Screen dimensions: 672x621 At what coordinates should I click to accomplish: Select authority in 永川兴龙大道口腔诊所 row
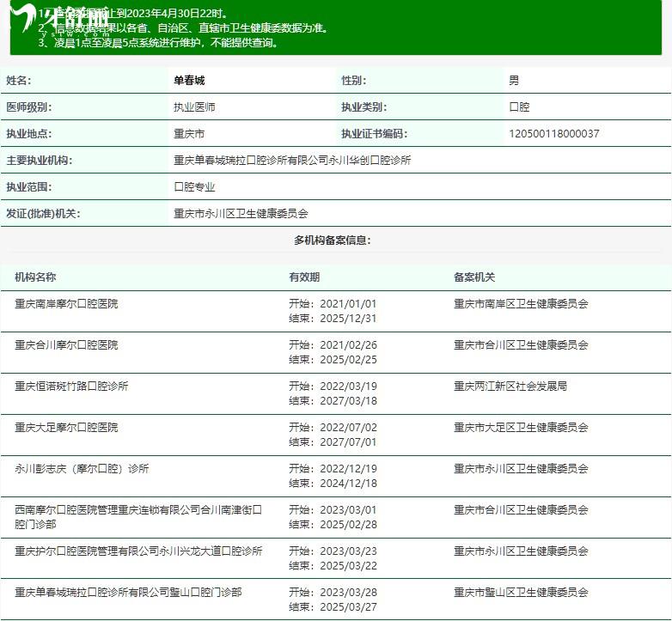521,551
